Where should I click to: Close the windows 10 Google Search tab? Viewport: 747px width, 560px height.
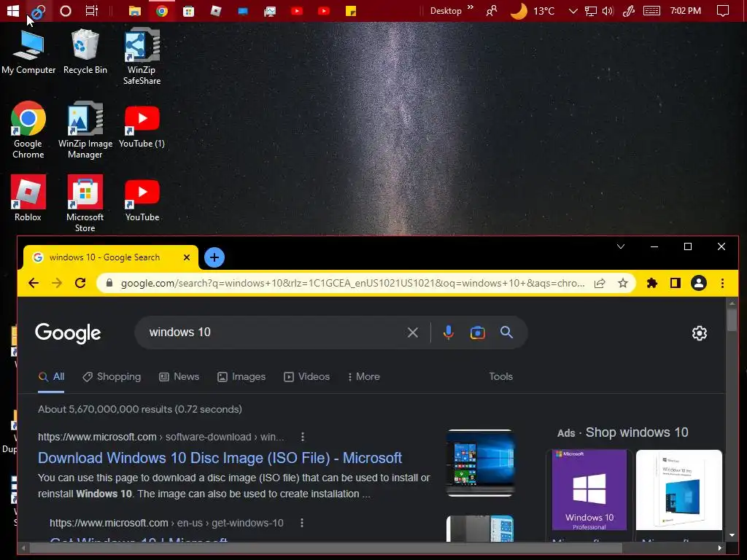click(187, 257)
